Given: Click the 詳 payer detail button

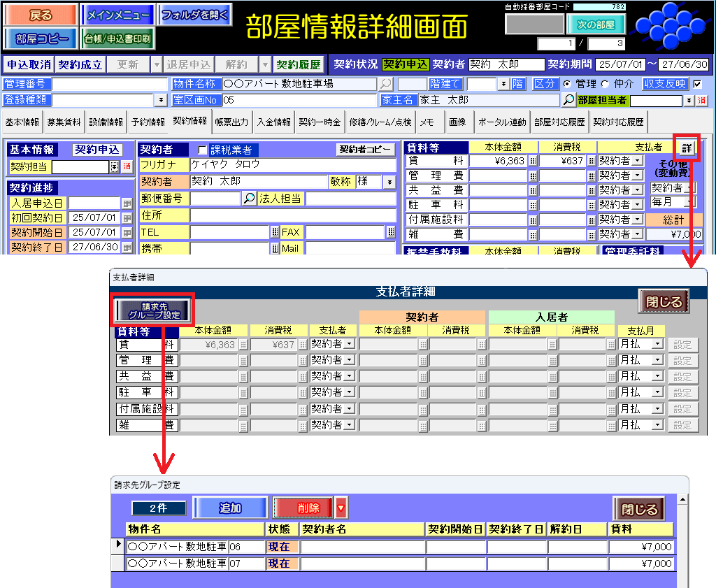Looking at the screenshot, I should tap(687, 148).
